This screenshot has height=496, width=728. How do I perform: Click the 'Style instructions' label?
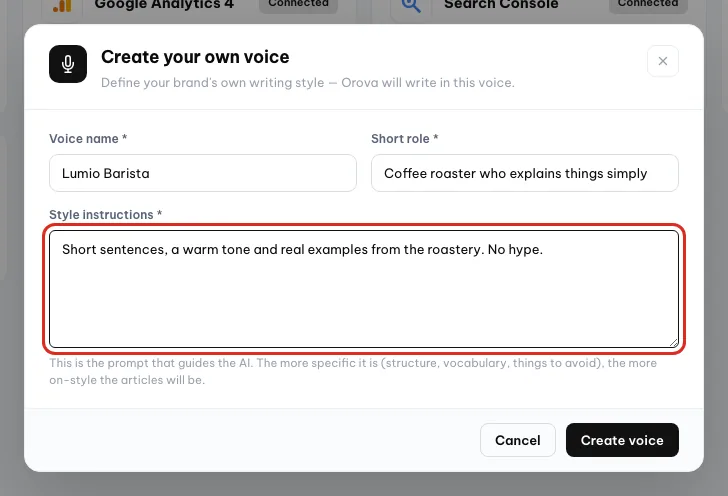point(105,215)
